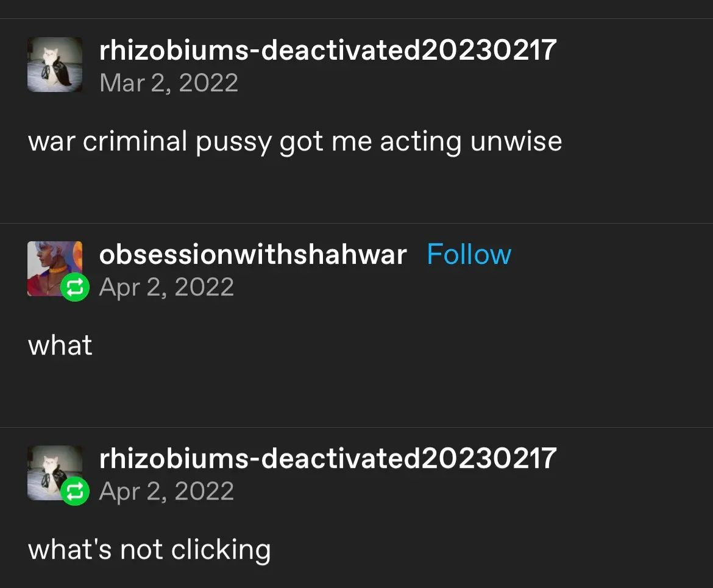Click the Mar 2, 2022 timestamp
The width and height of the screenshot is (713, 588).
point(169,83)
